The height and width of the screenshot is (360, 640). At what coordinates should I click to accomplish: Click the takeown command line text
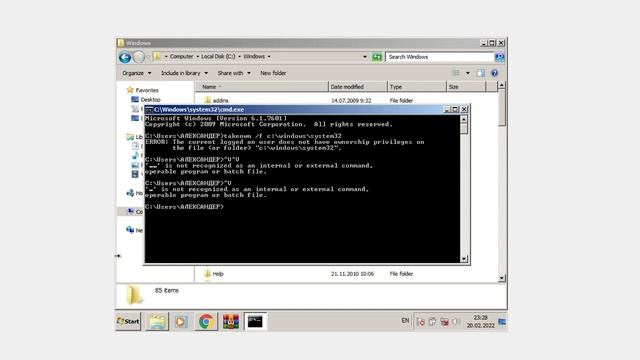click(243, 136)
